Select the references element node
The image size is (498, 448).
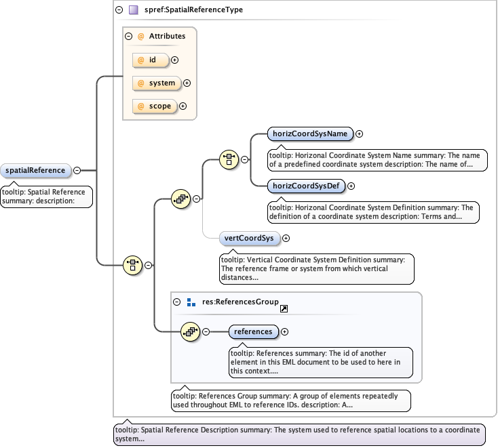point(254,331)
